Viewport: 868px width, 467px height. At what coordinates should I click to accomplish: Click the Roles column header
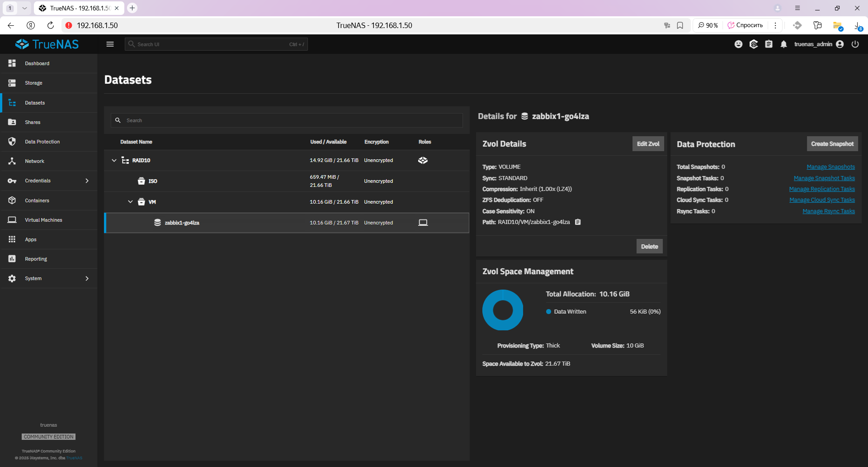point(425,142)
